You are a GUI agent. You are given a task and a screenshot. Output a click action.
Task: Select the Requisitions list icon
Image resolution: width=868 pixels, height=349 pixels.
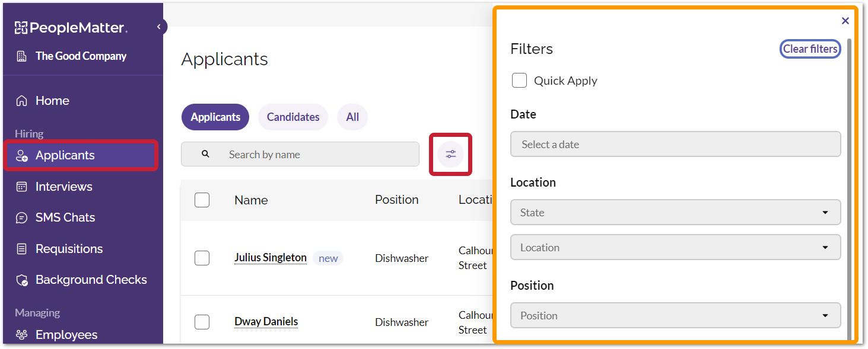21,248
